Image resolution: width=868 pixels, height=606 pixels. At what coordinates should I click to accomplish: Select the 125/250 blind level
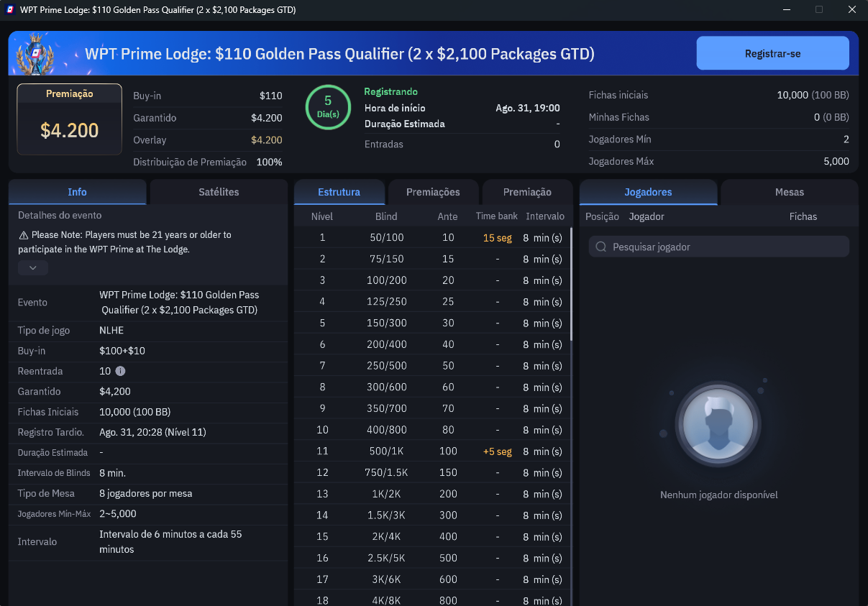pyautogui.click(x=386, y=302)
